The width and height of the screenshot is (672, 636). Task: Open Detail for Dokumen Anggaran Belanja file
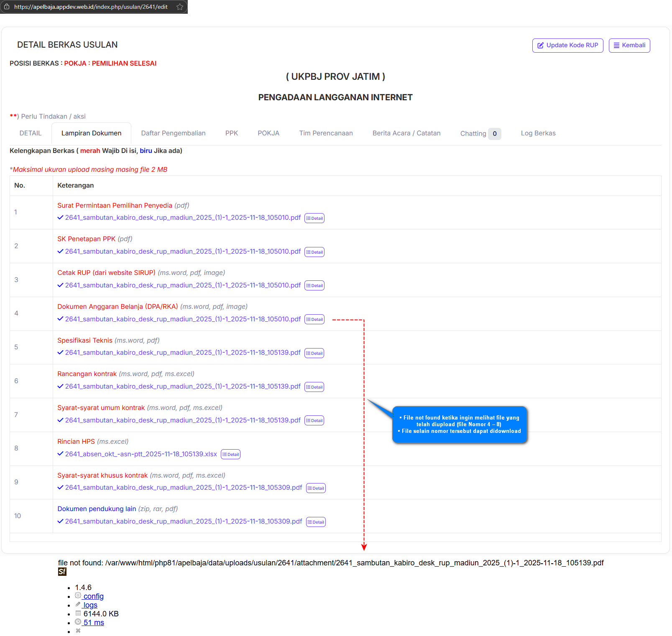[314, 319]
